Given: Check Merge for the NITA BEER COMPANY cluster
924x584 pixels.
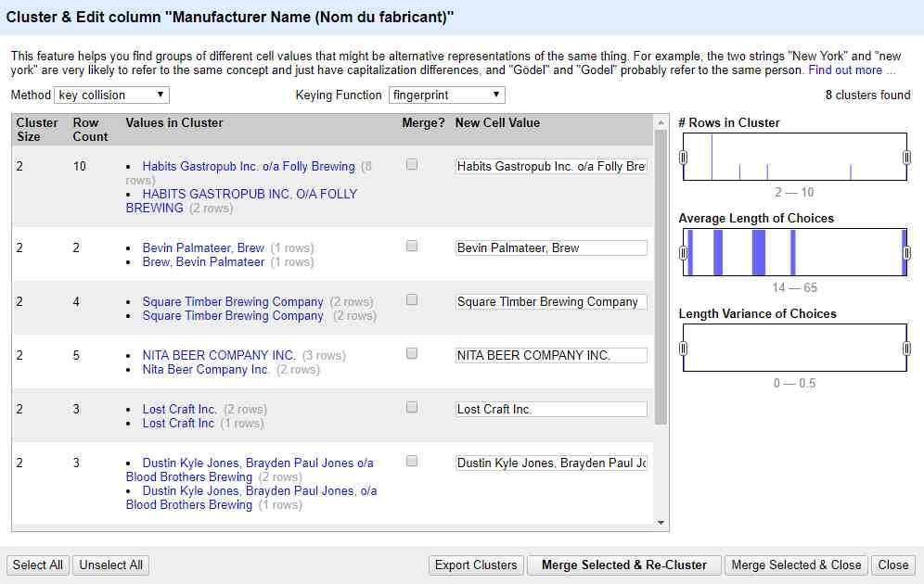Looking at the screenshot, I should click(x=413, y=355).
